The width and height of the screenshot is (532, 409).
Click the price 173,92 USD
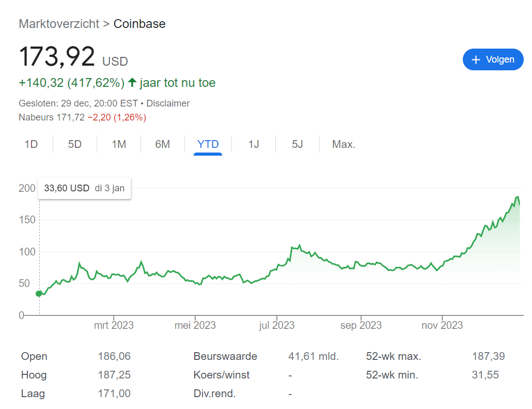point(73,57)
